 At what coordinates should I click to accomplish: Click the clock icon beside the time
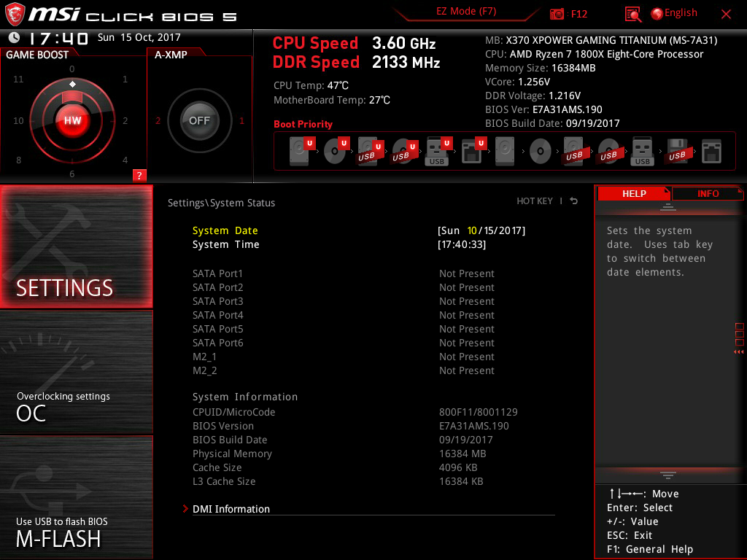(x=15, y=37)
